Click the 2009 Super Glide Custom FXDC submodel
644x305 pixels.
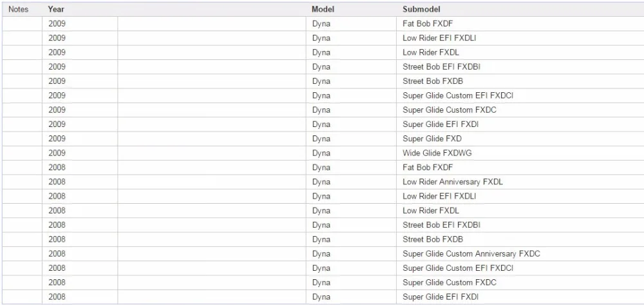click(450, 110)
